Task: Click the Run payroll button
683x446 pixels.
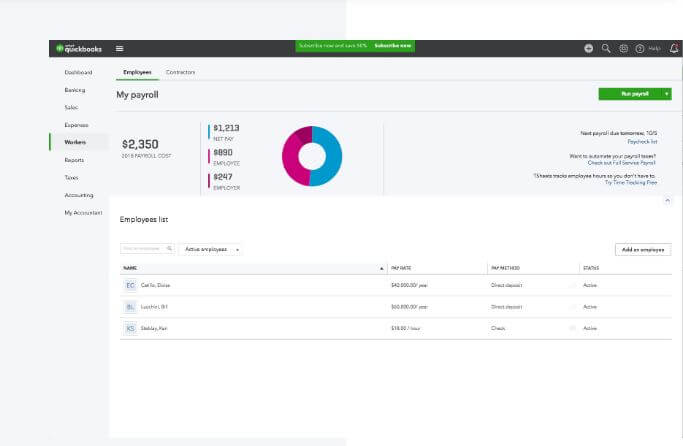Action: pos(631,94)
